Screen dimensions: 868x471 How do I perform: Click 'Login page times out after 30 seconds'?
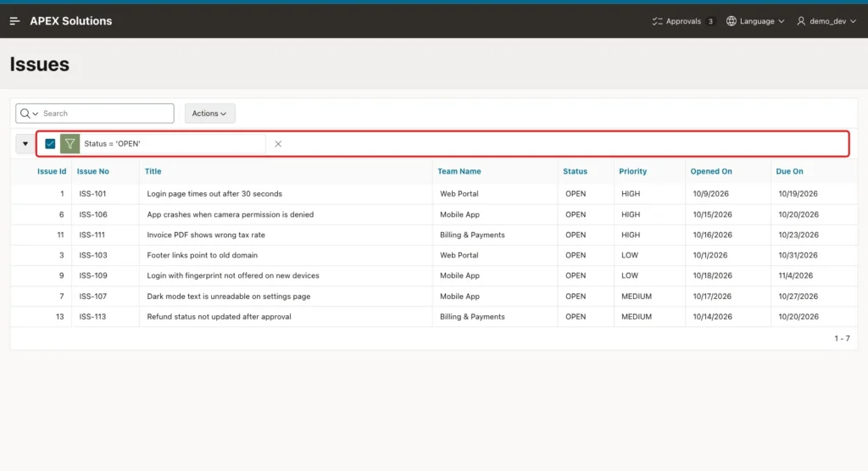tap(214, 194)
